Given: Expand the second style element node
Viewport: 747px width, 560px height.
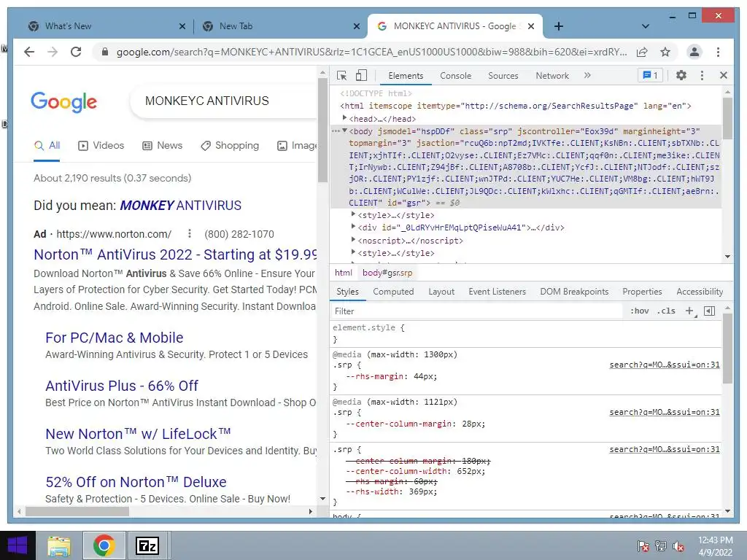Looking at the screenshot, I should 353,252.
